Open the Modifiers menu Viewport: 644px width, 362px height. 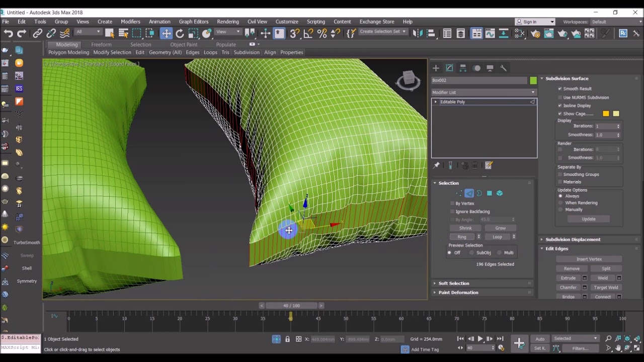pyautogui.click(x=130, y=22)
